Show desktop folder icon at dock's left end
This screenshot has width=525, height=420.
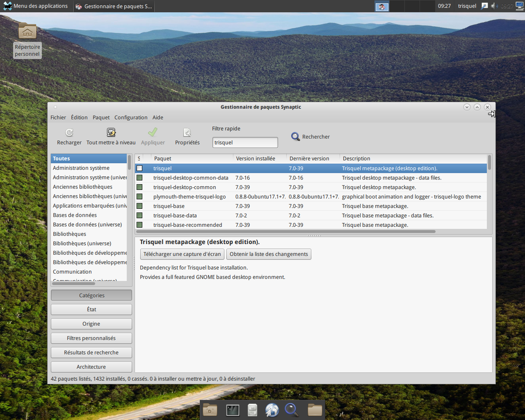210,410
